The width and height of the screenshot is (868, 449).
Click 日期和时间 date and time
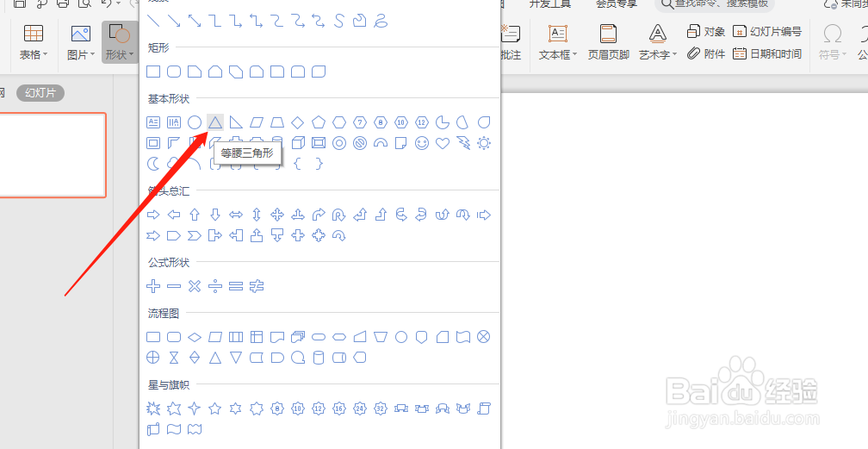click(x=766, y=53)
